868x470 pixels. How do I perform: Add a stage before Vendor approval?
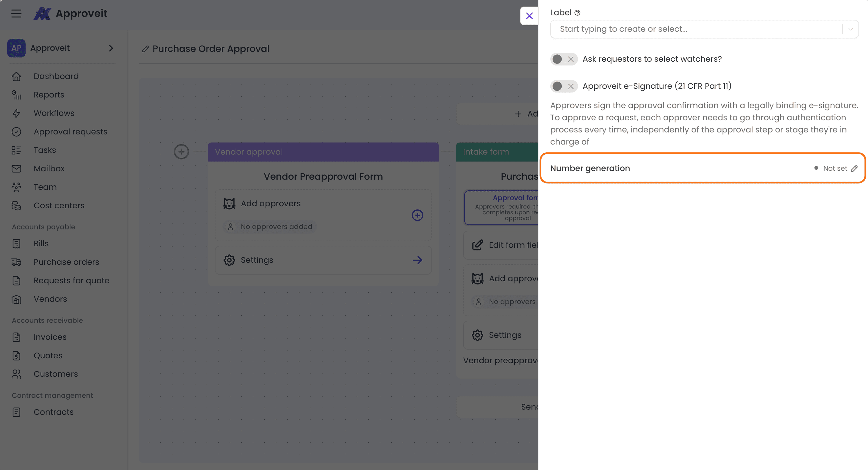181,152
